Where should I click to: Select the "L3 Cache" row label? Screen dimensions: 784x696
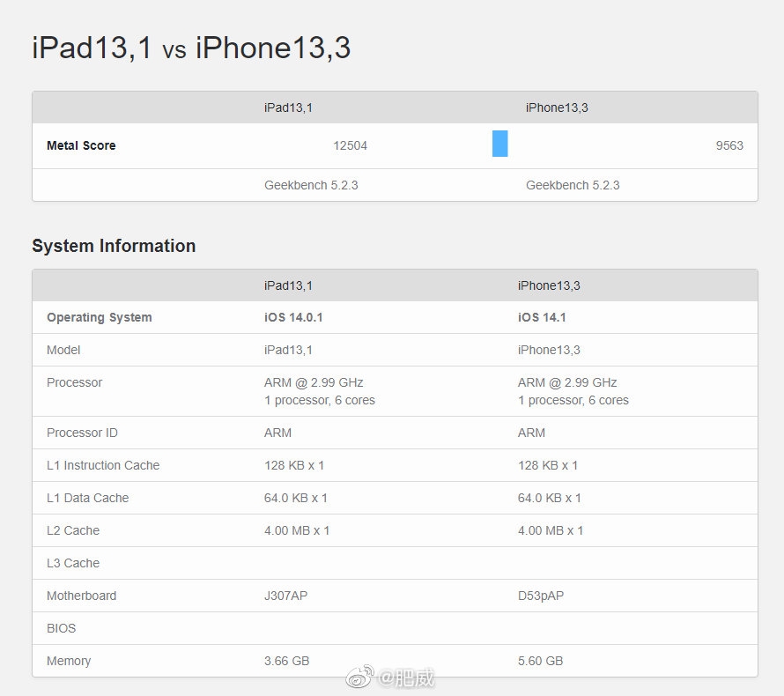73,563
